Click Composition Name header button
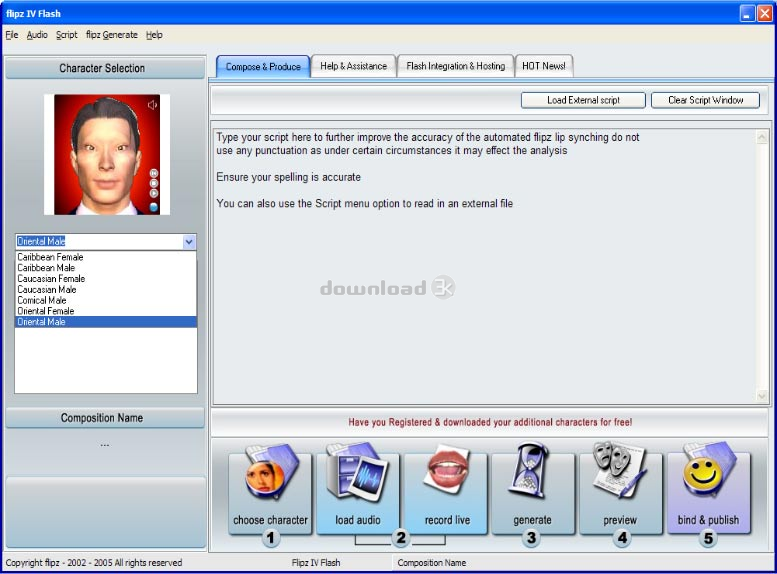Viewport: 777px width, 574px height. (105, 418)
